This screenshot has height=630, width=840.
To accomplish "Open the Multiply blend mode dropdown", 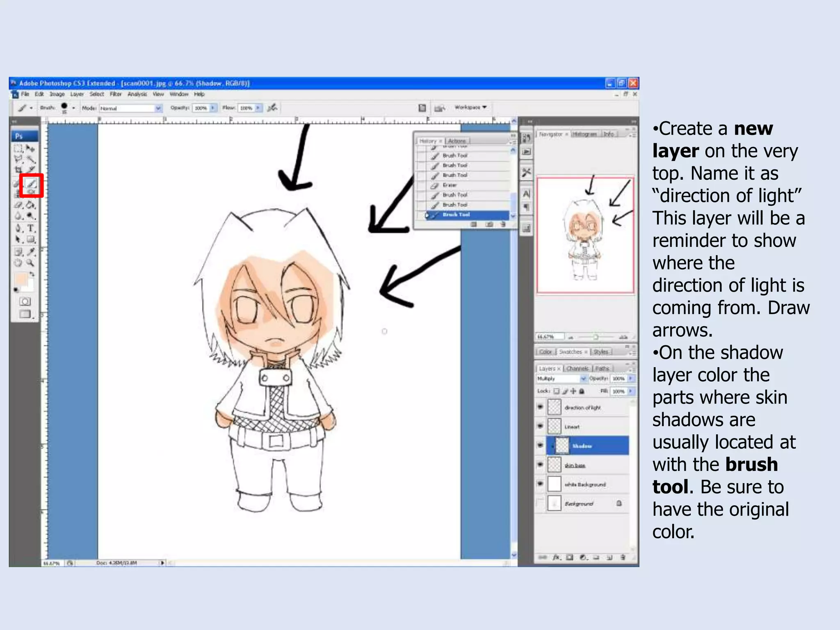I will [583, 378].
